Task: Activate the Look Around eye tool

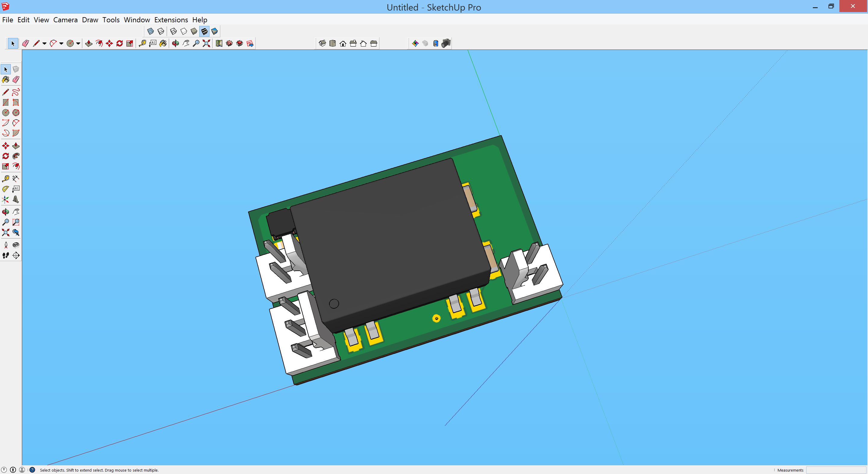Action: coord(16,245)
